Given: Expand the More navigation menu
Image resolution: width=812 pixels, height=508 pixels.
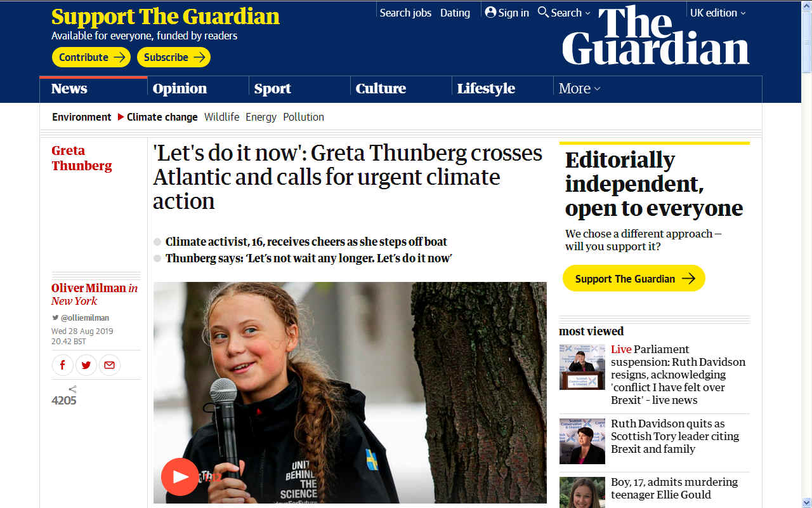Looking at the screenshot, I should coord(579,88).
